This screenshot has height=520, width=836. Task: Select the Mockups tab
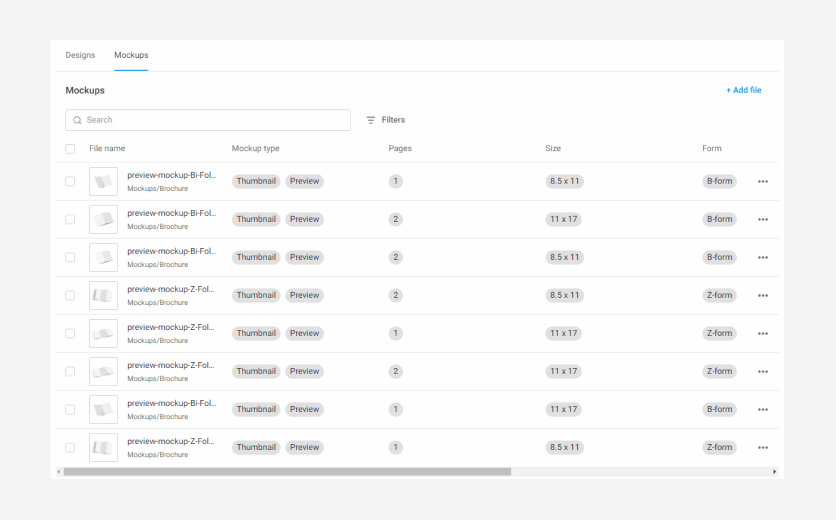[131, 55]
